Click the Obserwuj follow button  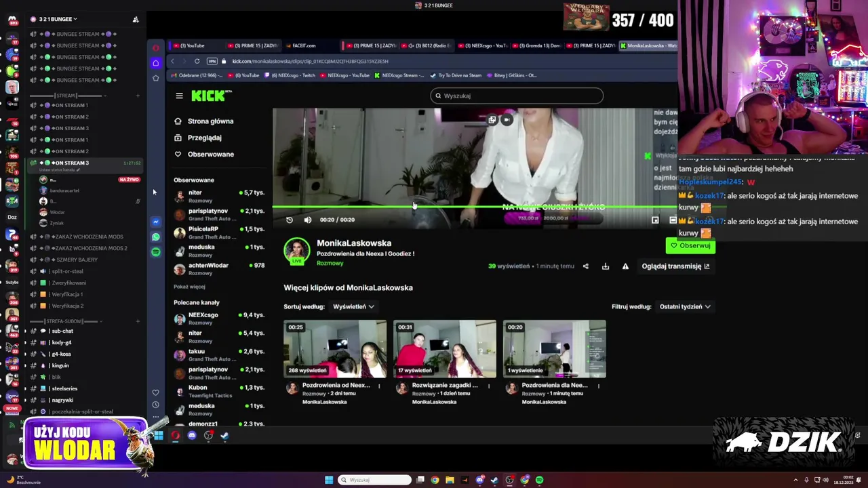tap(690, 245)
